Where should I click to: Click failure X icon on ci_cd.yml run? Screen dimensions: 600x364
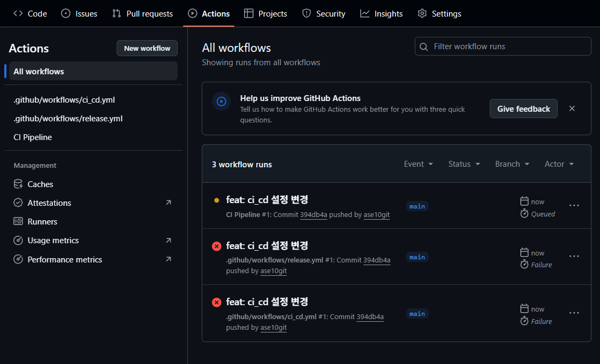pyautogui.click(x=217, y=303)
